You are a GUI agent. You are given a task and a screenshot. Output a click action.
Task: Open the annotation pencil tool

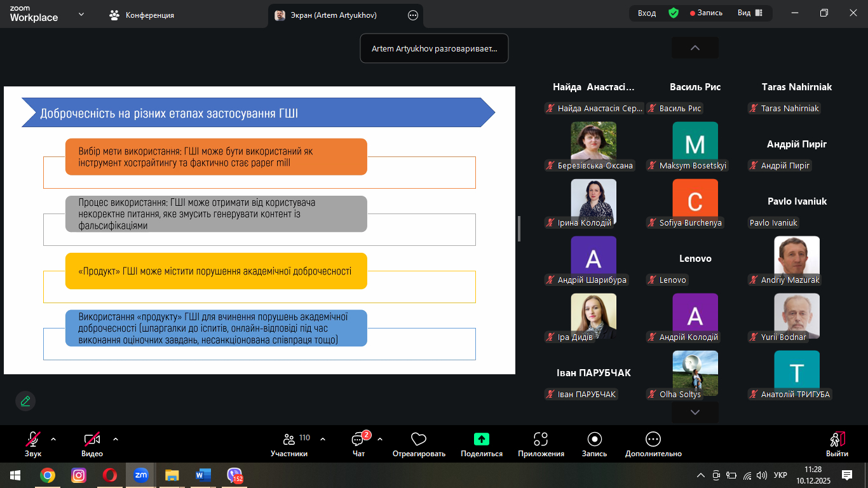25,401
